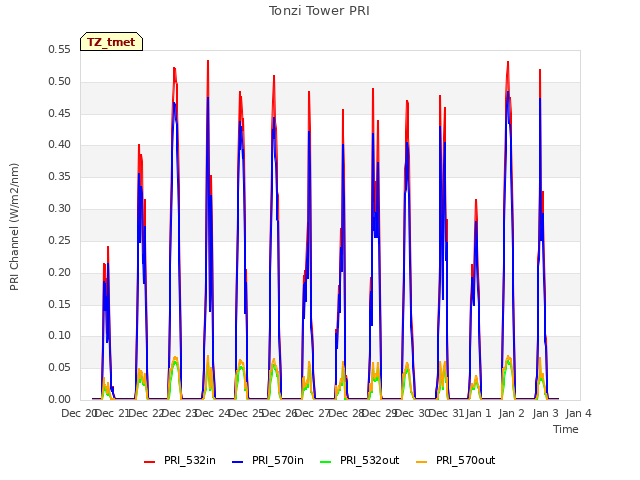Click the 0.00 y-axis tick label
Image resolution: width=640 pixels, height=480 pixels.
point(60,399)
